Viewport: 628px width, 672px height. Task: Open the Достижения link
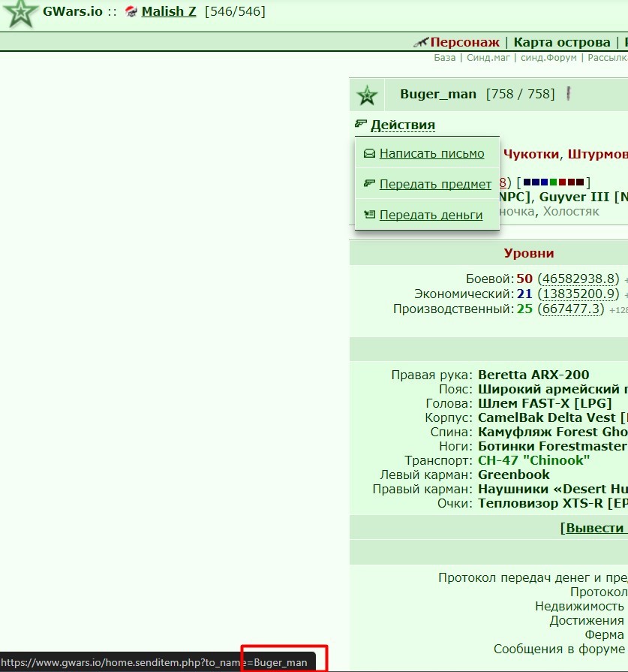[x=587, y=621]
